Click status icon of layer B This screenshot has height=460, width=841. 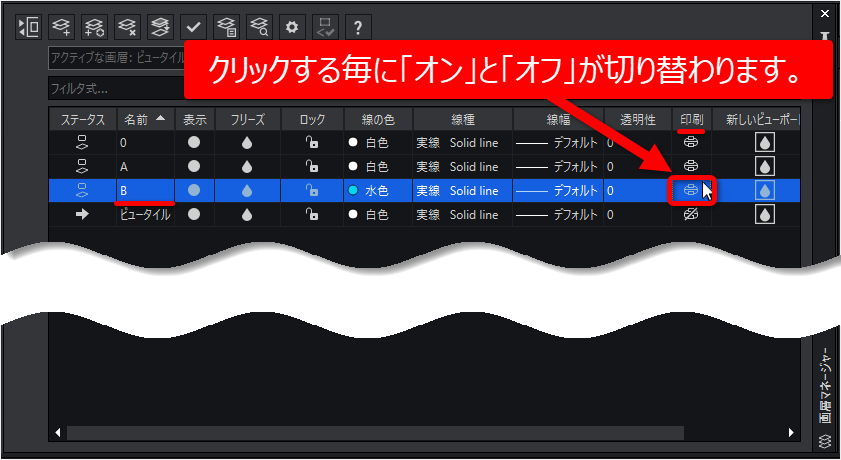(83, 190)
